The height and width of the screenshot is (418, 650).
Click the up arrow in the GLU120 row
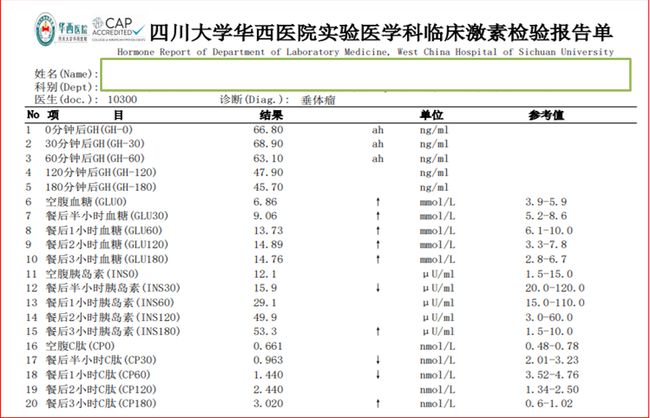point(378,245)
